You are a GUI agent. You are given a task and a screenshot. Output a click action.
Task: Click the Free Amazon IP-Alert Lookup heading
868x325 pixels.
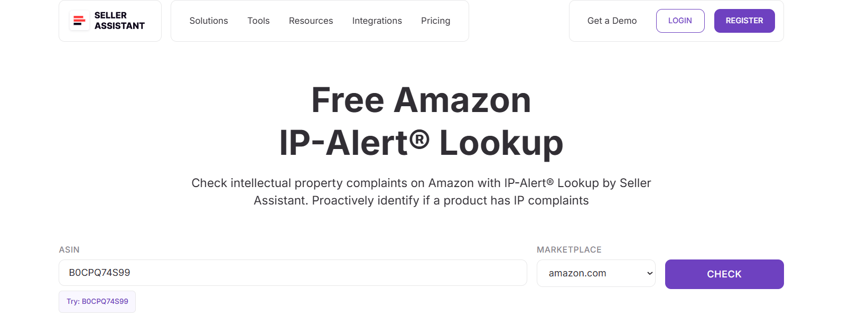421,122
